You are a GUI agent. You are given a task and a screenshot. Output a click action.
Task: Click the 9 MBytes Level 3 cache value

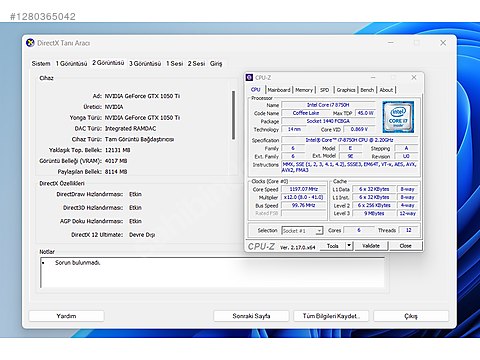tap(374, 213)
